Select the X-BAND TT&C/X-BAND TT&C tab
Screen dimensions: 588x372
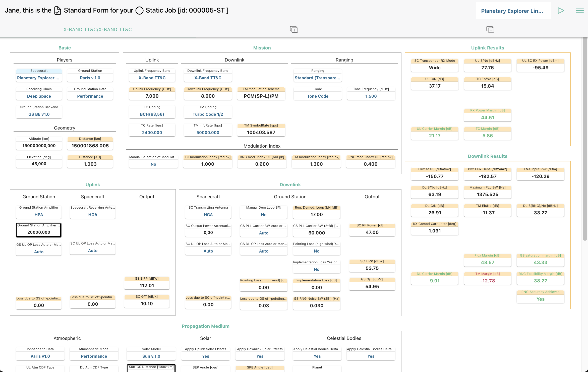97,29
